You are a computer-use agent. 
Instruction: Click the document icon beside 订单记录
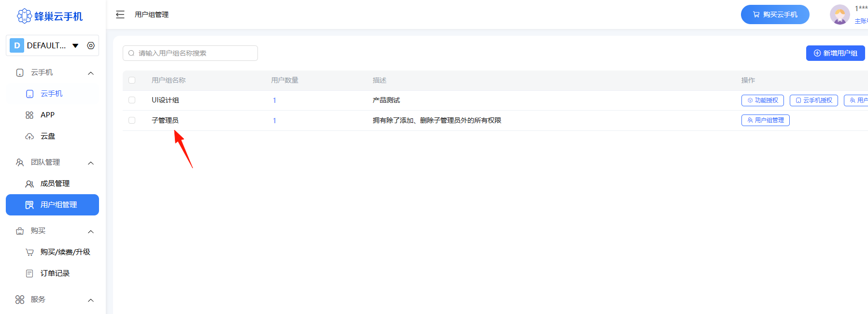pos(29,273)
